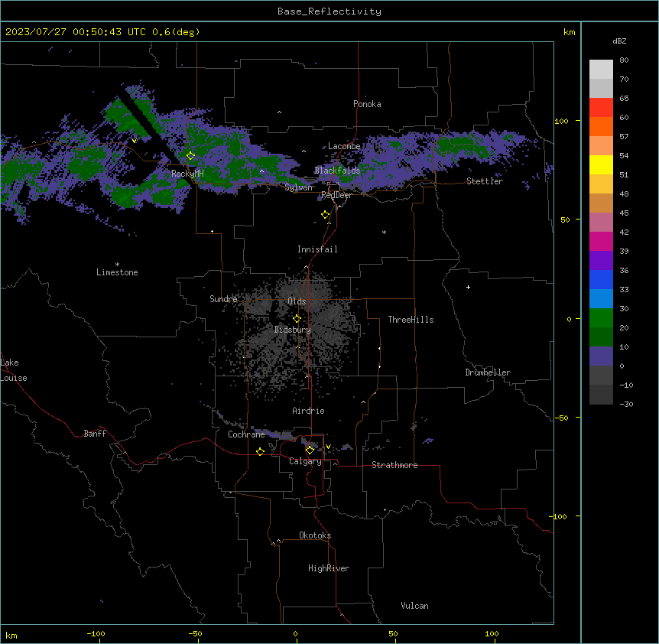Click the violet swatch between 39 and 36
Viewport: 659px width, 644px height.
pyautogui.click(x=601, y=261)
